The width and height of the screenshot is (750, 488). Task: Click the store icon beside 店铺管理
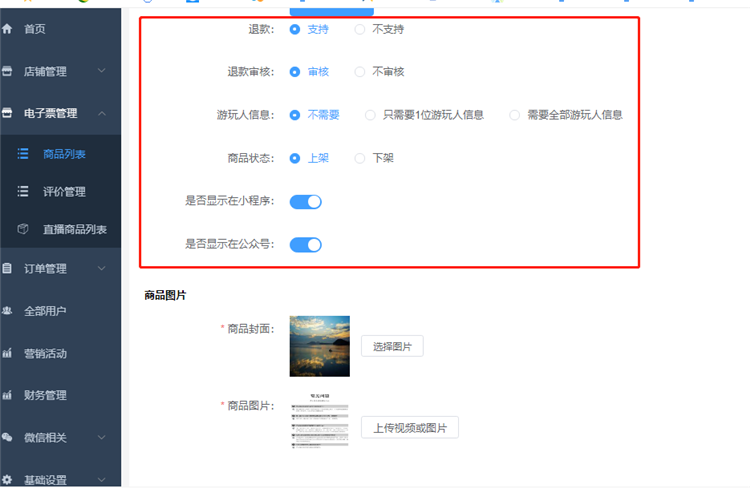click(x=8, y=71)
